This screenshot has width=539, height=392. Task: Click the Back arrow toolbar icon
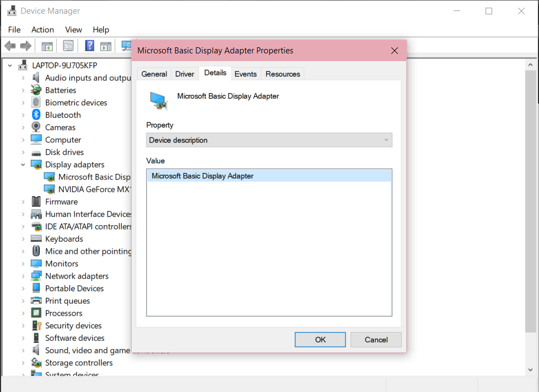click(x=10, y=46)
